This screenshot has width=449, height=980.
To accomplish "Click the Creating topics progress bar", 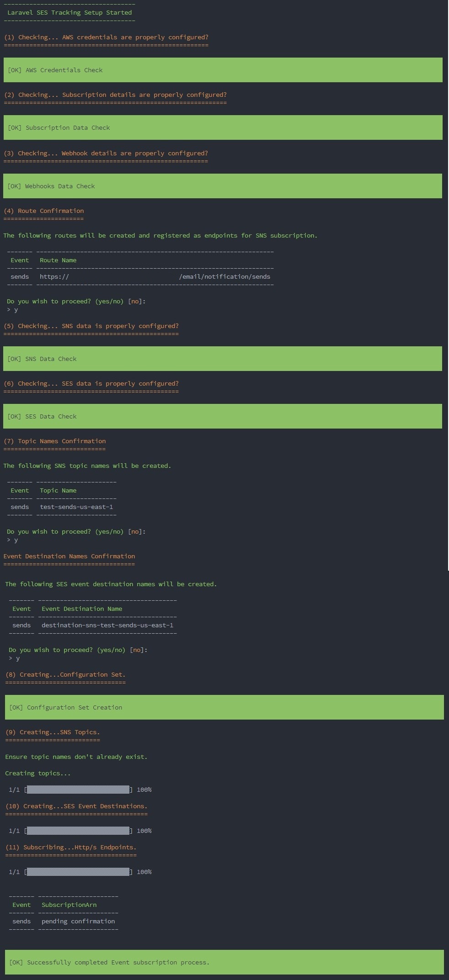I will tap(78, 789).
